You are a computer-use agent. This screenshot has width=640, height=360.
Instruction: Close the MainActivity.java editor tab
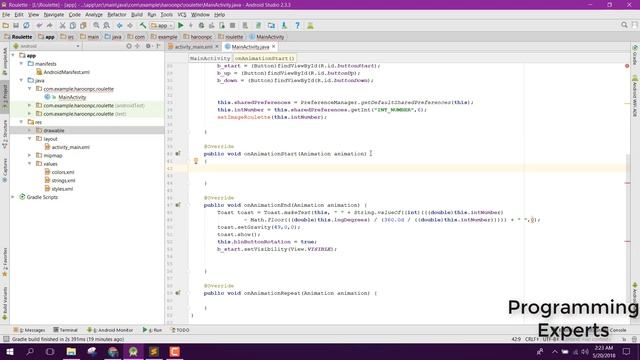pos(274,47)
